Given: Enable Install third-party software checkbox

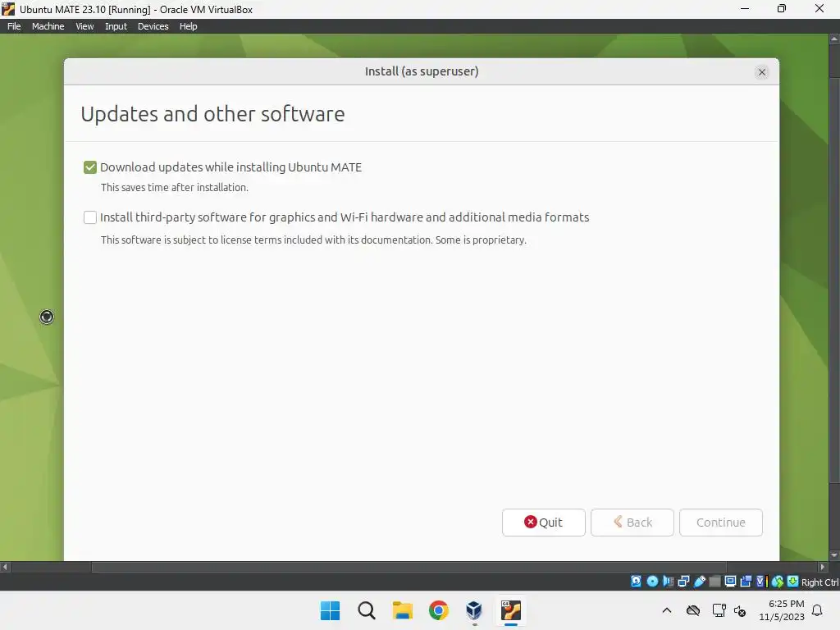Looking at the screenshot, I should pos(90,217).
